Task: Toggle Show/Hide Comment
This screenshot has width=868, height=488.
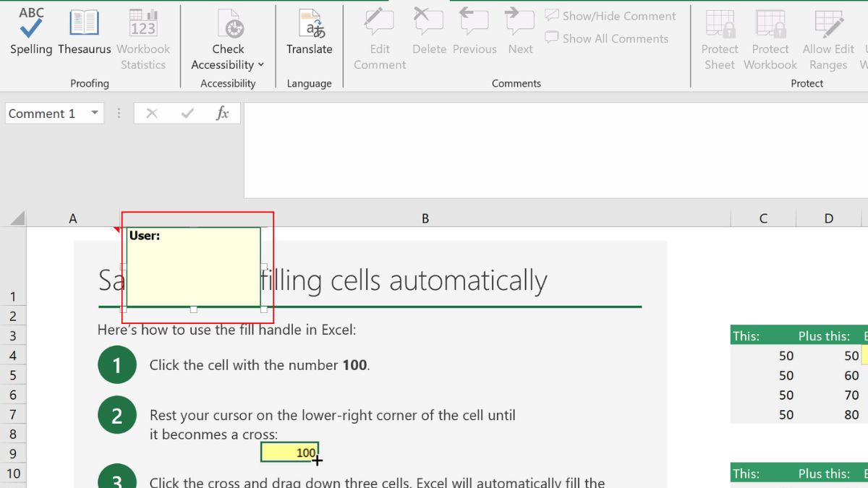Action: [x=611, y=15]
